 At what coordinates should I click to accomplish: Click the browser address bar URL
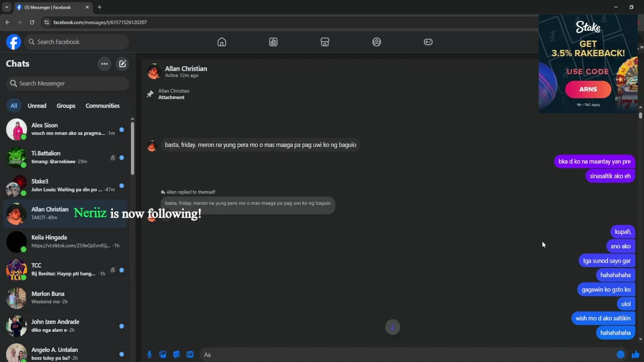coord(100,22)
